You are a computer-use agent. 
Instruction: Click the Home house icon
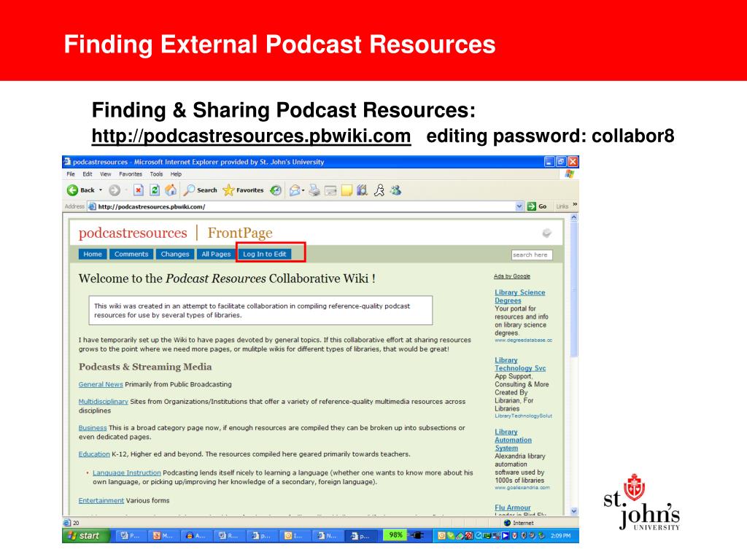pyautogui.click(x=171, y=190)
